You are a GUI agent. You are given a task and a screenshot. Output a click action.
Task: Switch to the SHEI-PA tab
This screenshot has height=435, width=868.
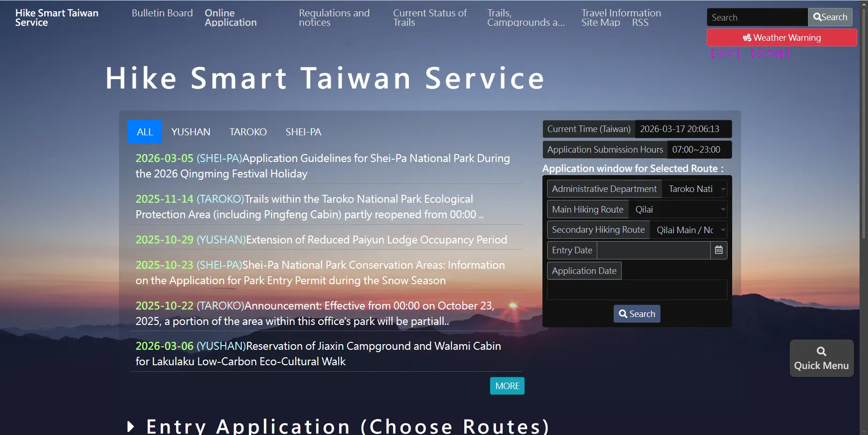point(304,132)
